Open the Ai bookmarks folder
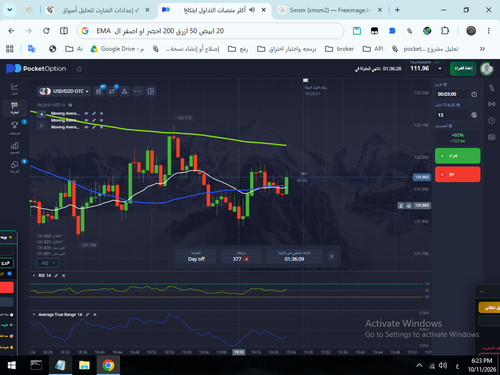Screen dimensions: 500x375 (x=74, y=49)
